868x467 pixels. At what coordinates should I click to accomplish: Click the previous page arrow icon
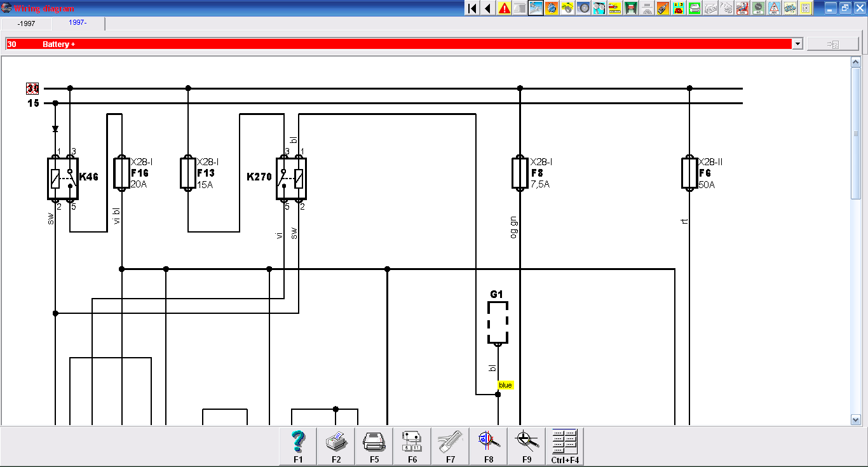coord(488,8)
